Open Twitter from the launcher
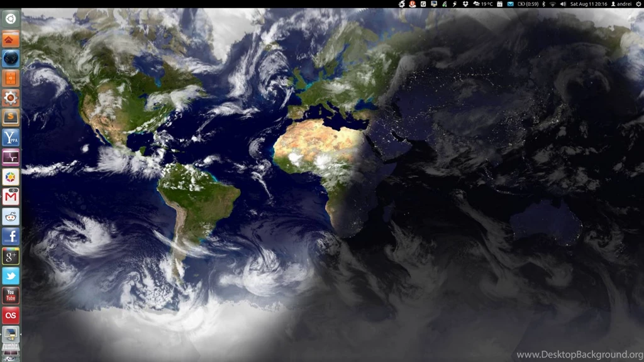 pos(10,275)
